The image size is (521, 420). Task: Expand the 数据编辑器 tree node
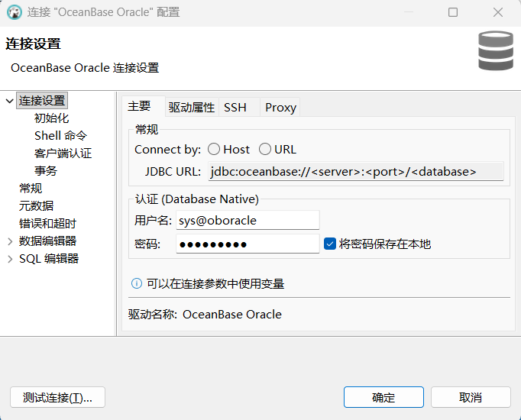tap(10, 241)
